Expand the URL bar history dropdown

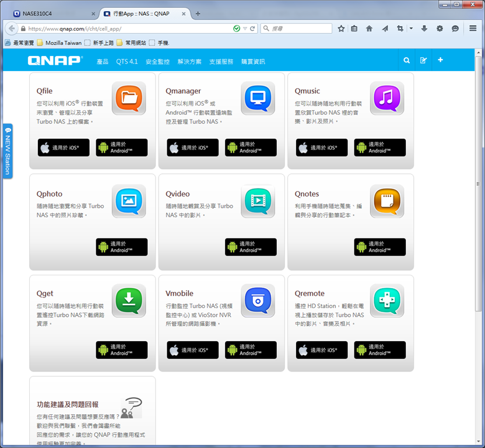[245, 29]
